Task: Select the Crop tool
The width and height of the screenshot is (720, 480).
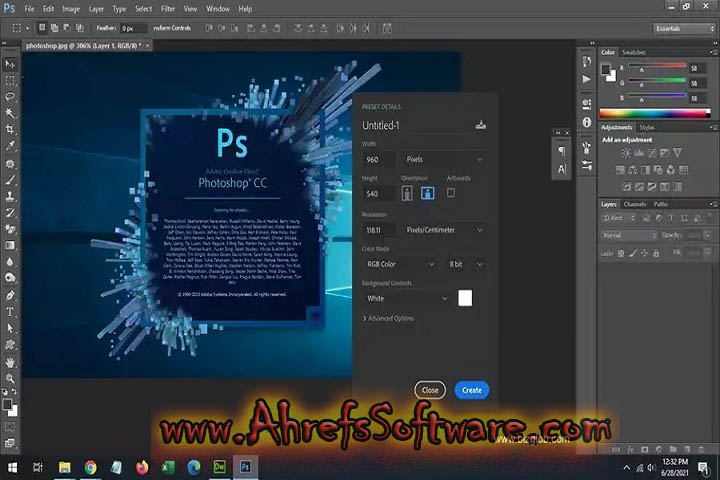Action: tap(10, 130)
